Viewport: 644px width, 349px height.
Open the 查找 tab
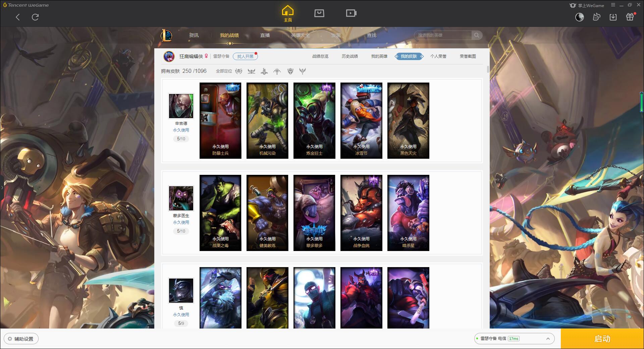tap(372, 35)
